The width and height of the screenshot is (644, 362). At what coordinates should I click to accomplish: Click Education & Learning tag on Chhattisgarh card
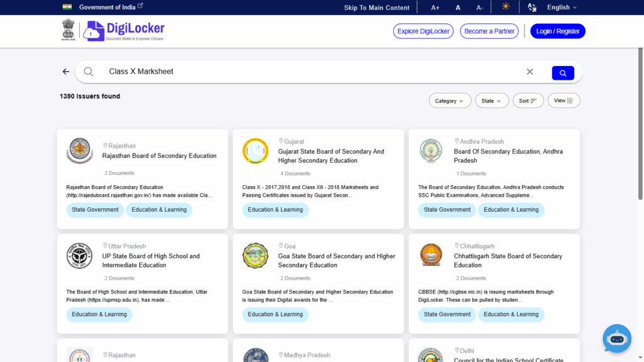(511, 314)
